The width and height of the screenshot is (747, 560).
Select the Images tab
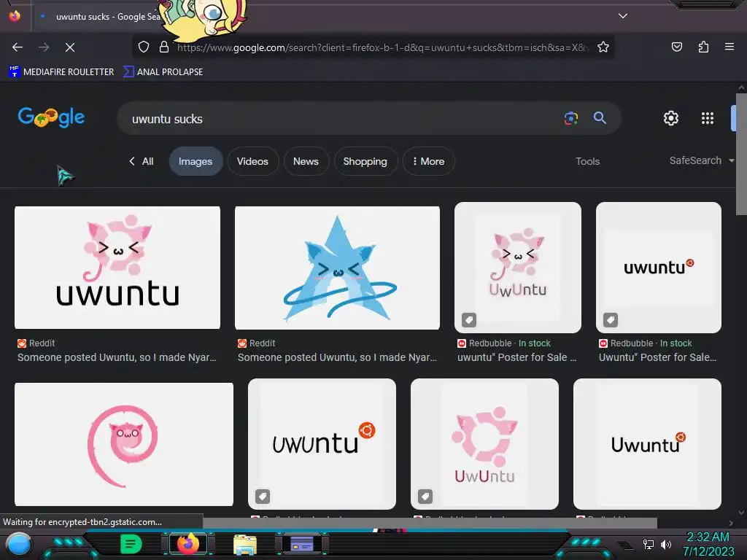click(196, 161)
